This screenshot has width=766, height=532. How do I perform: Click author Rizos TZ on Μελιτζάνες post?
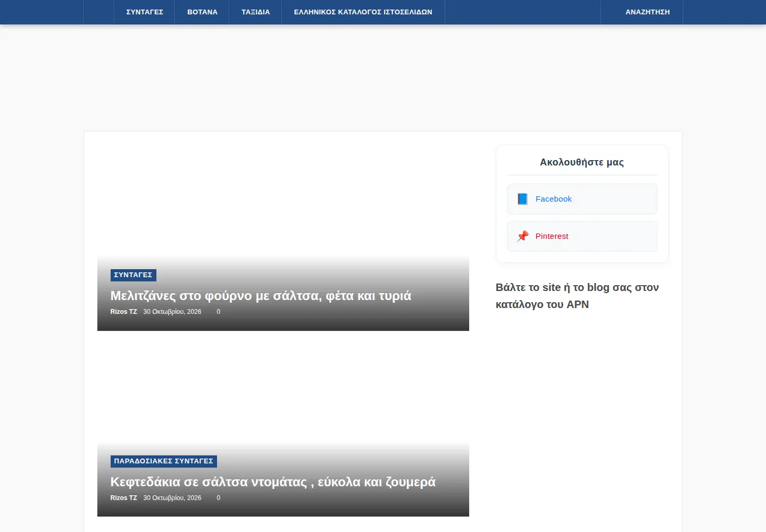coord(123,312)
